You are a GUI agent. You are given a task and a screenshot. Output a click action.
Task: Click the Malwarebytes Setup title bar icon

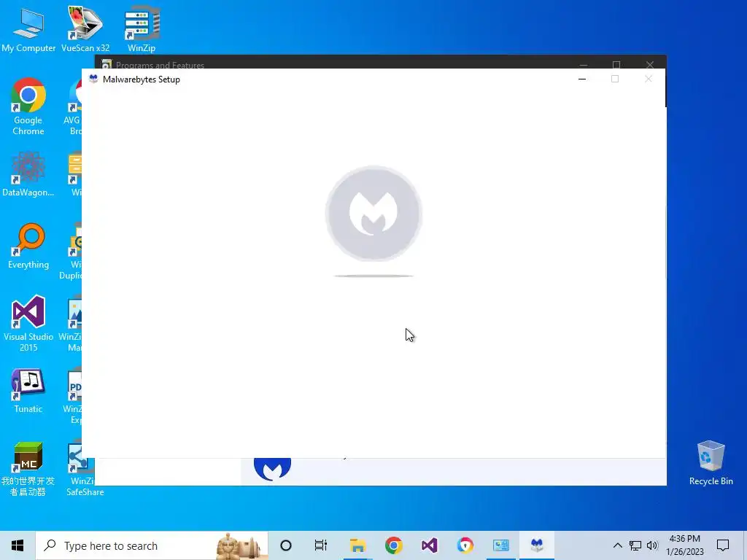[x=93, y=79]
